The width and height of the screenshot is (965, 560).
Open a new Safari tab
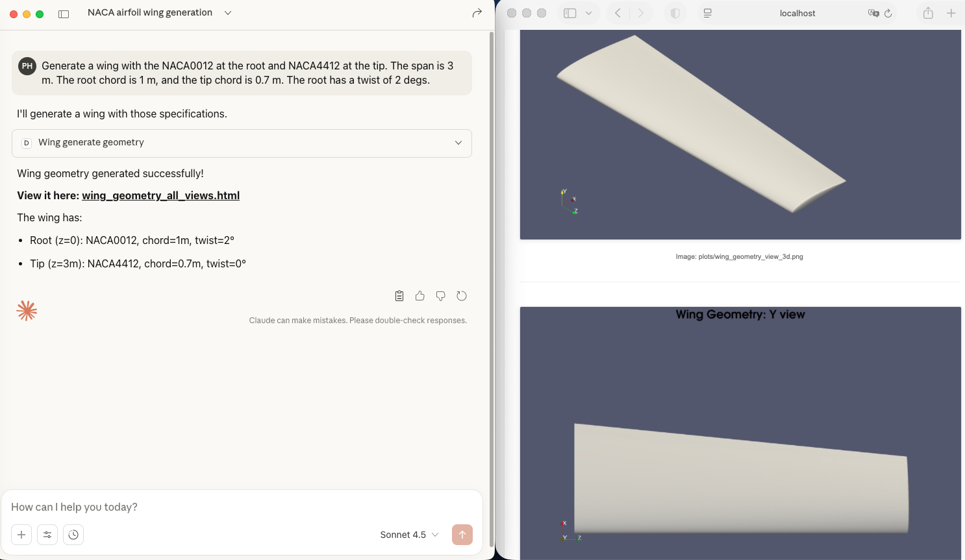951,13
